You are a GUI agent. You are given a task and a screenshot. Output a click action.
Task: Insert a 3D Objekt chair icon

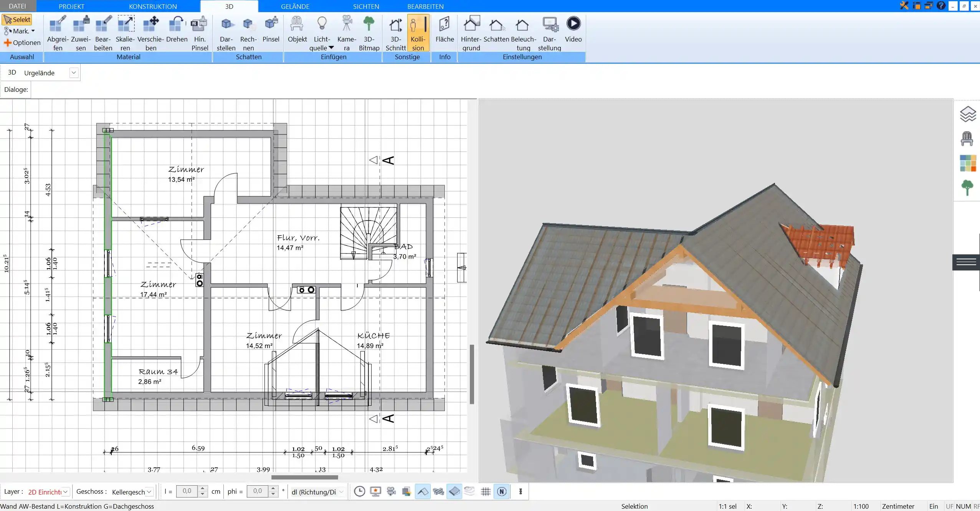point(297,29)
